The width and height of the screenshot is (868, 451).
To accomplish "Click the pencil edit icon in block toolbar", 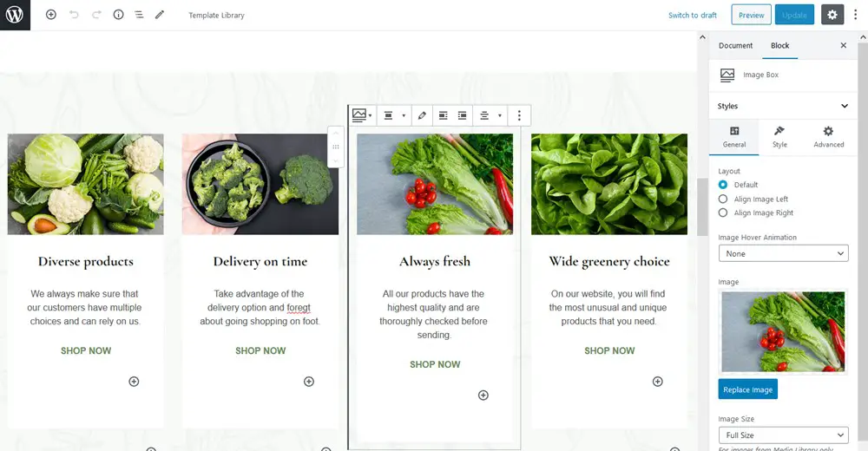I will pyautogui.click(x=422, y=115).
